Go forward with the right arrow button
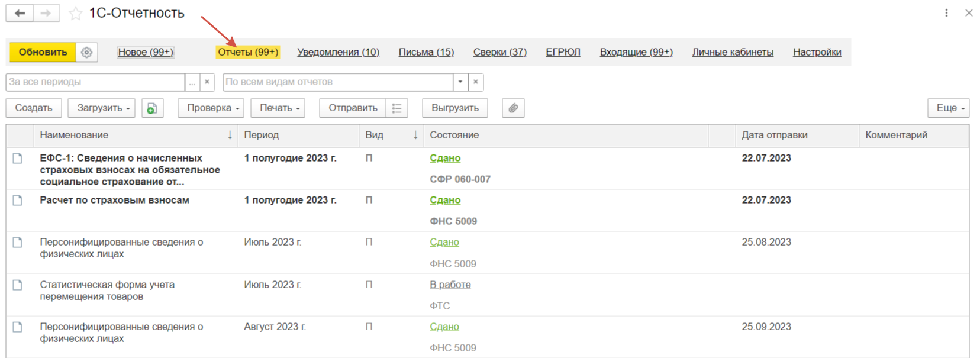The image size is (980, 358). tap(46, 13)
